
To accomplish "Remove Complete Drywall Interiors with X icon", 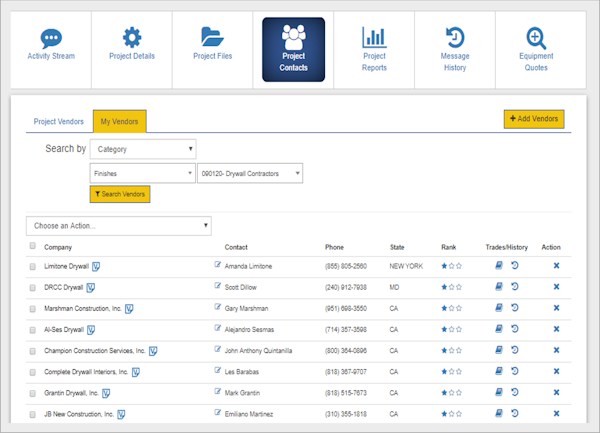I will pos(556,371).
